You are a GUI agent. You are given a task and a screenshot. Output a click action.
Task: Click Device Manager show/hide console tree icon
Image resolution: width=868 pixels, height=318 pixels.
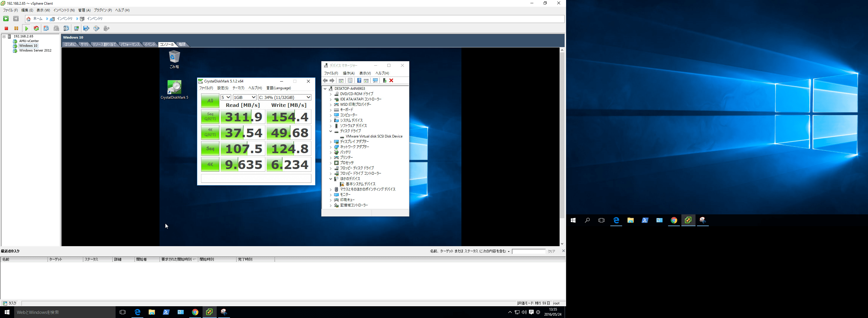click(341, 81)
